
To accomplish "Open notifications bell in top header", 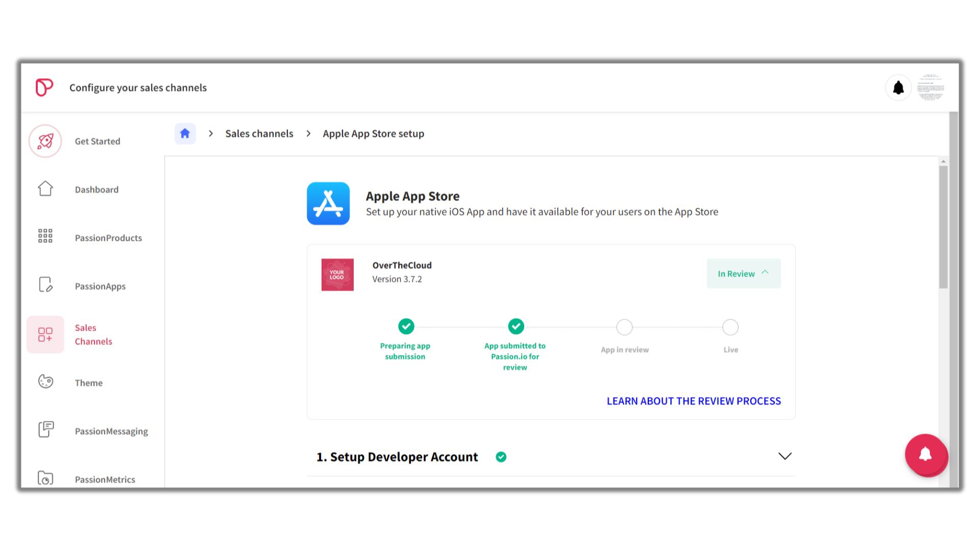I will [898, 88].
